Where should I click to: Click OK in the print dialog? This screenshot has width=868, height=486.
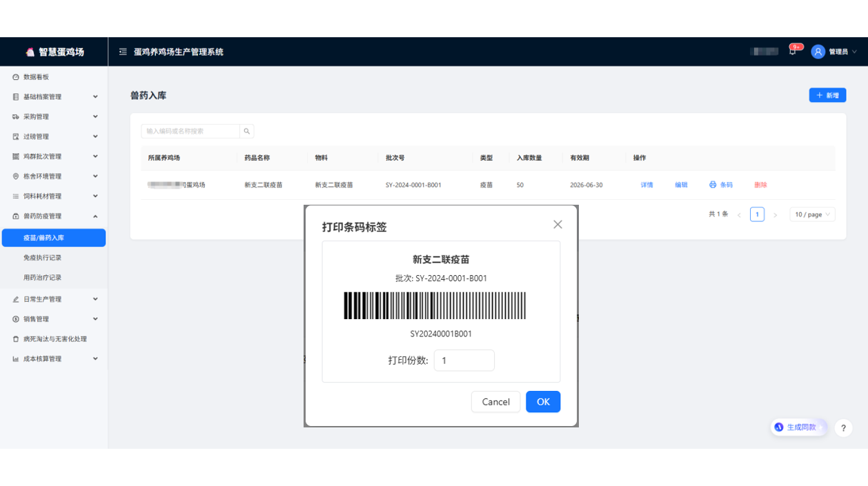pos(543,402)
